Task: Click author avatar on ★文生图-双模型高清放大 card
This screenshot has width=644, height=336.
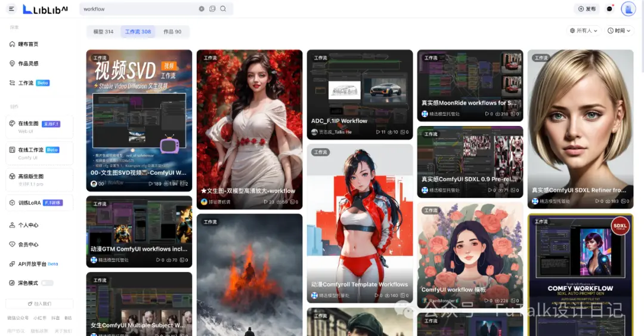Action: coord(204,202)
